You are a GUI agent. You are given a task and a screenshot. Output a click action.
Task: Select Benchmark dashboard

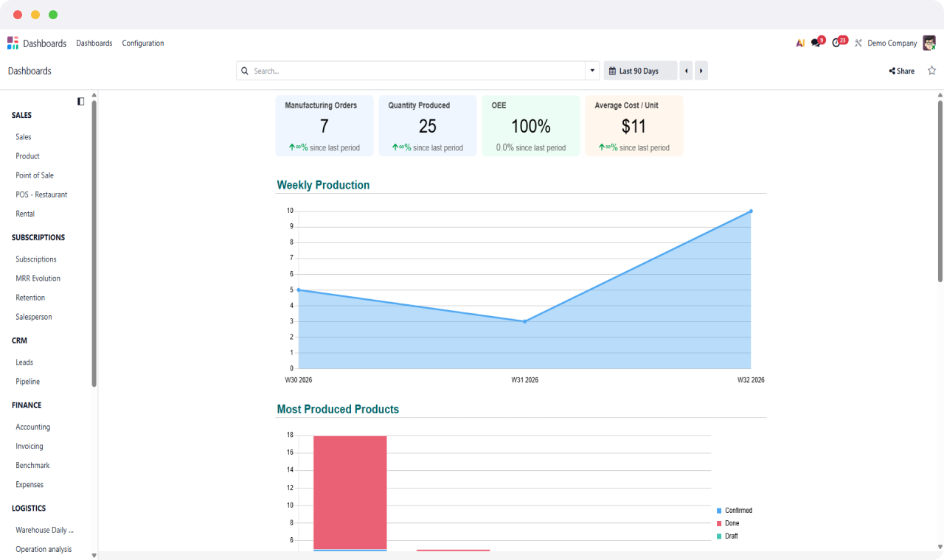[33, 466]
